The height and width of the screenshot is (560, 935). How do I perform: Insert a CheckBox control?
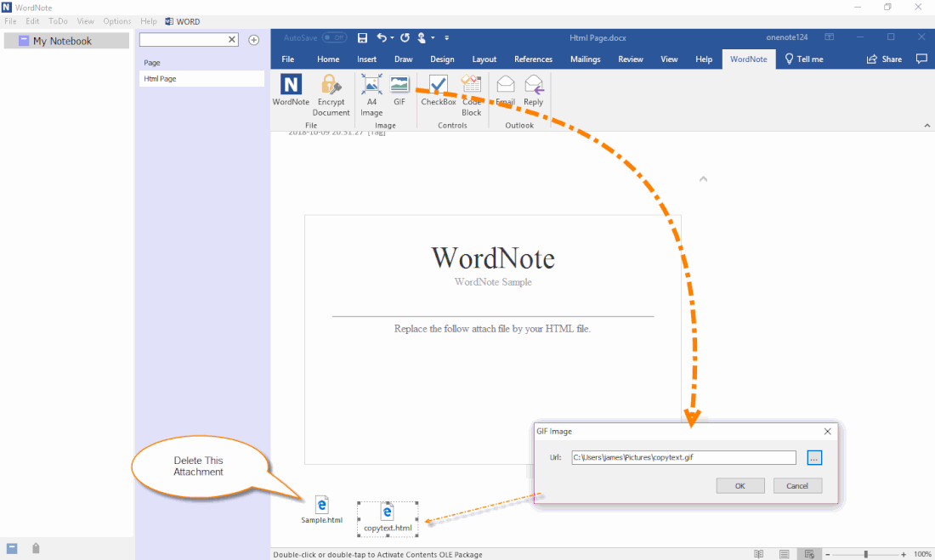pos(439,89)
